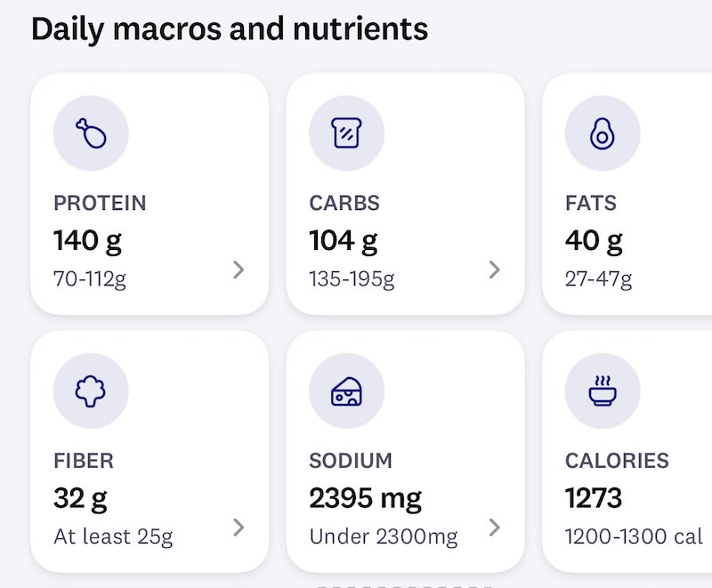Click the steaming bowl calories icon

[602, 391]
